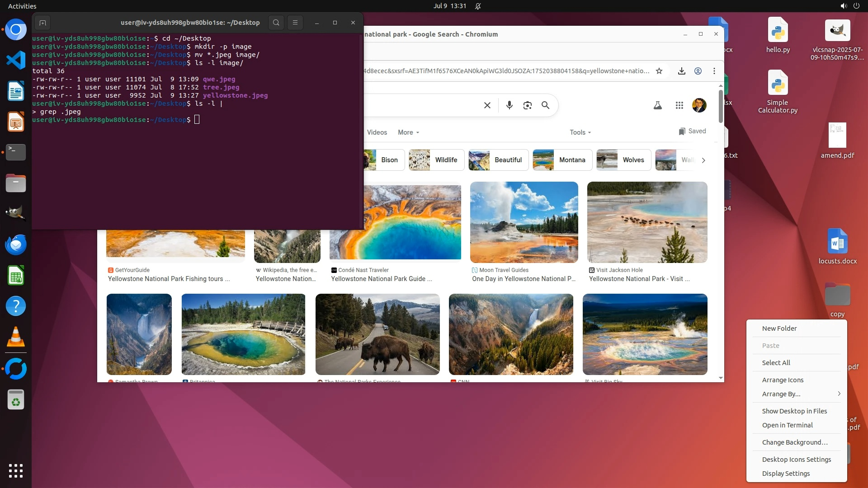Open the terminal hamburger menu
This screenshot has width=868, height=488.
click(x=295, y=23)
